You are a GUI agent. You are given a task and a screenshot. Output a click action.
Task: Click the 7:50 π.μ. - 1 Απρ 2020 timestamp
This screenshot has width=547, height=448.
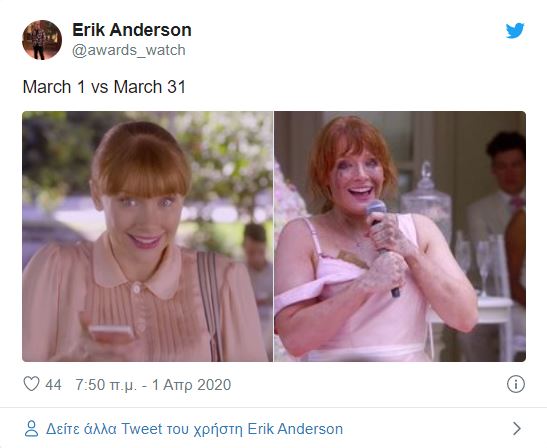click(153, 385)
